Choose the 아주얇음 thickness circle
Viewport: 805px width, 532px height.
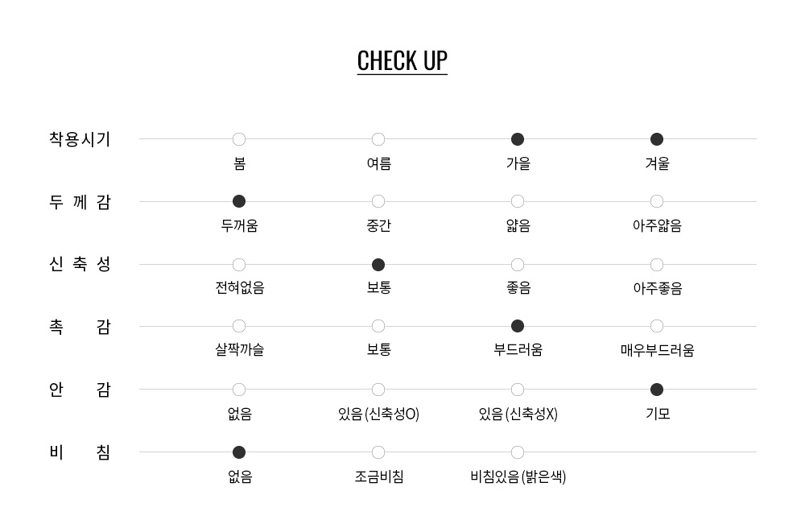657,201
